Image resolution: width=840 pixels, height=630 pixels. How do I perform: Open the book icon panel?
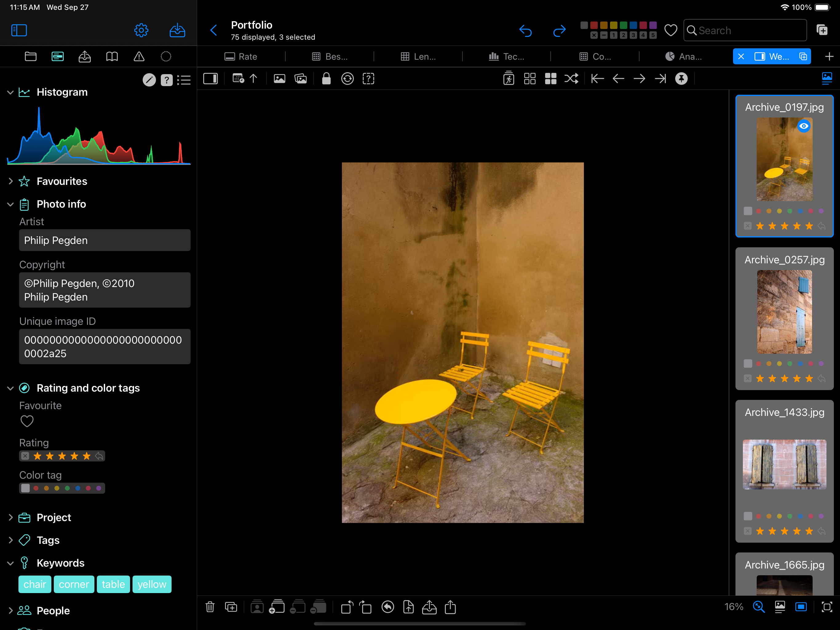pyautogui.click(x=112, y=57)
